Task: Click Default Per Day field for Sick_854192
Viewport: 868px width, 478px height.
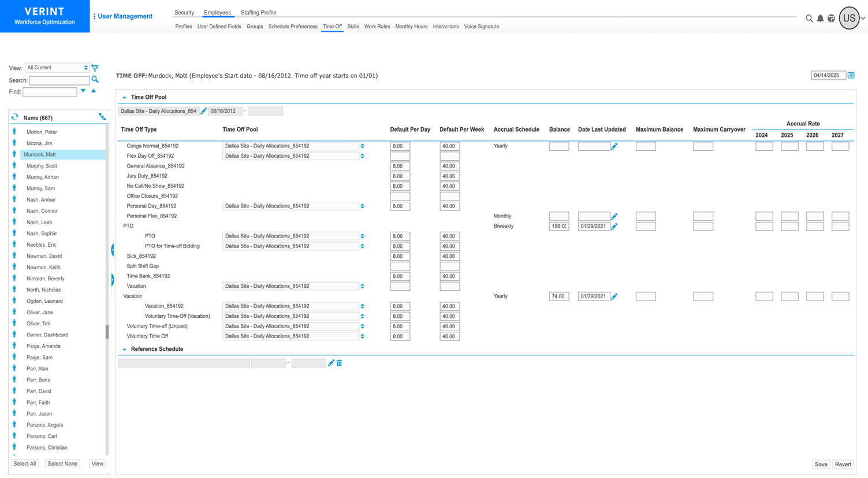Action: [400, 257]
